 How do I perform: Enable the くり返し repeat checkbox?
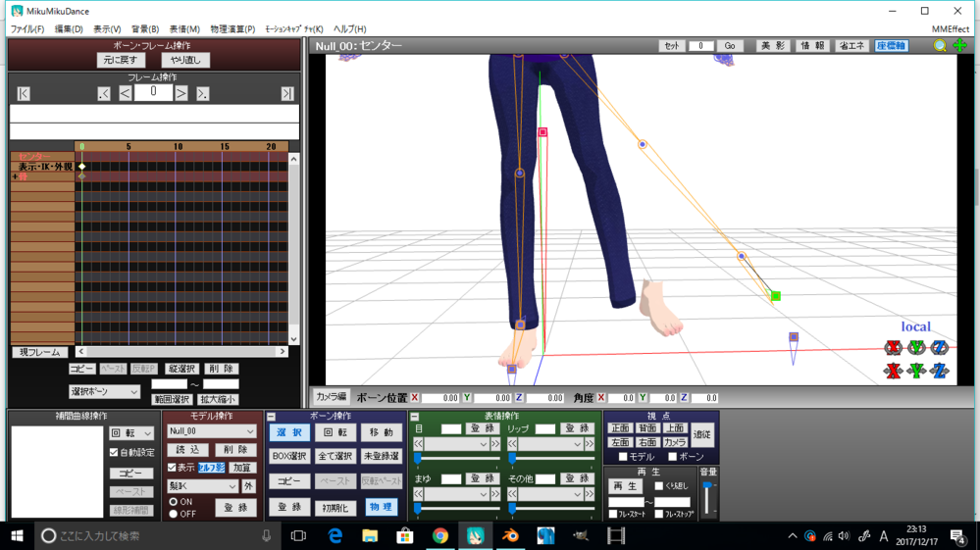click(659, 486)
